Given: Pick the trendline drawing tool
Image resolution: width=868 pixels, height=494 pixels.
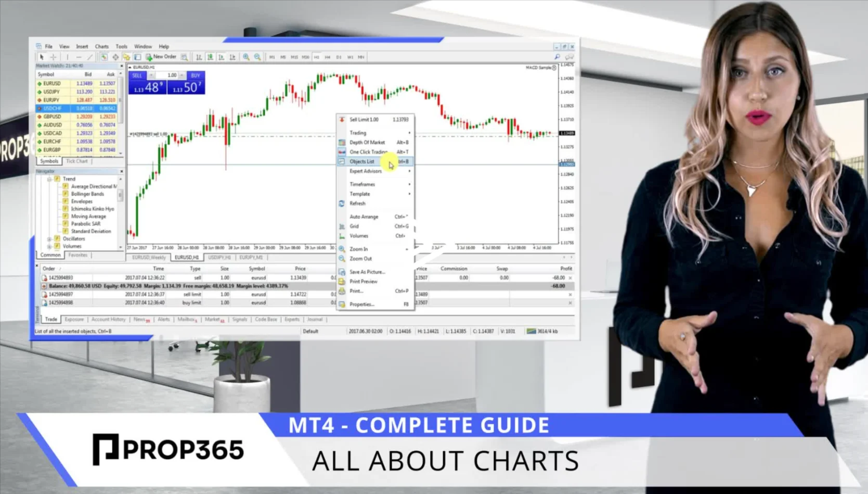Looking at the screenshot, I should (89, 57).
